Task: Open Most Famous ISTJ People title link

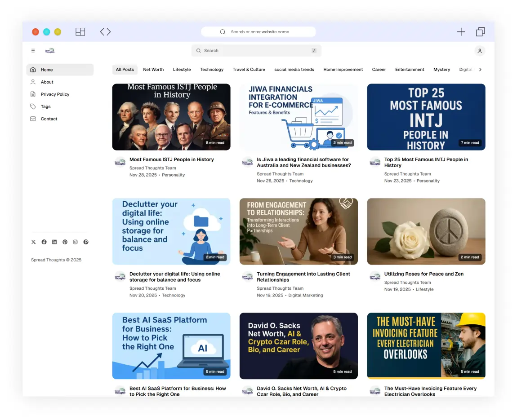Action: 171,159
